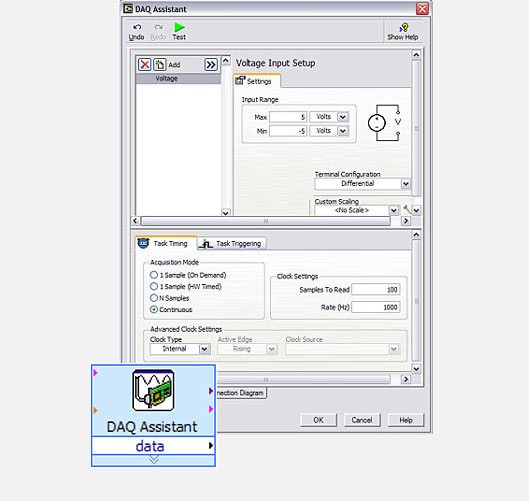Click timing pane vertical scrollbar thumb
The height and width of the screenshot is (501, 529).
tap(416, 301)
